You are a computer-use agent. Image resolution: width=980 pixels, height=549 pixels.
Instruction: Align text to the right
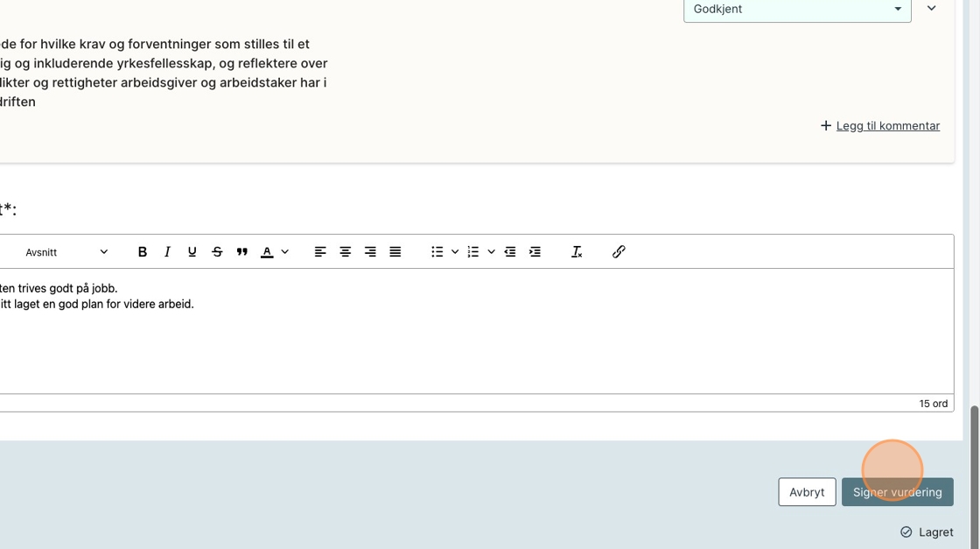370,252
